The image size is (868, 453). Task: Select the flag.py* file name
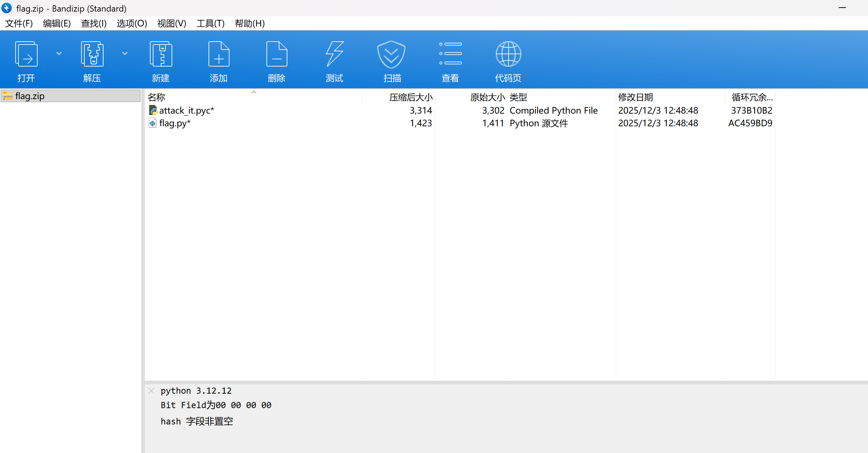(175, 123)
